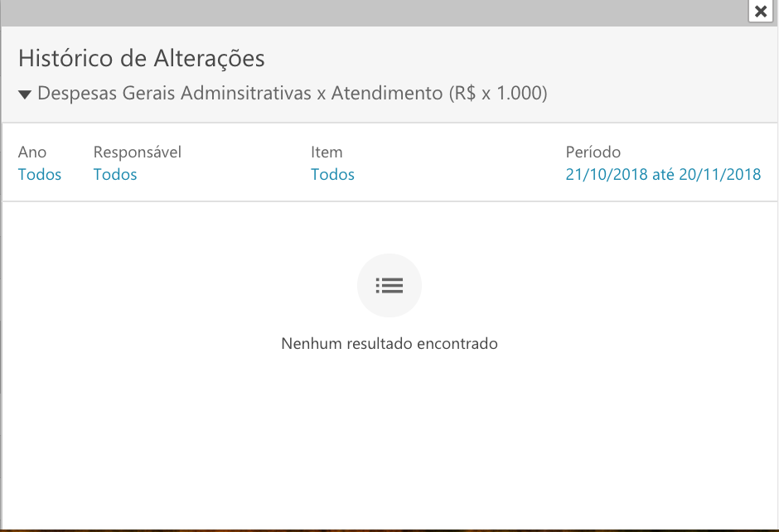Close the Histórico de Alterações dialog
The image size is (779, 532).
[761, 11]
